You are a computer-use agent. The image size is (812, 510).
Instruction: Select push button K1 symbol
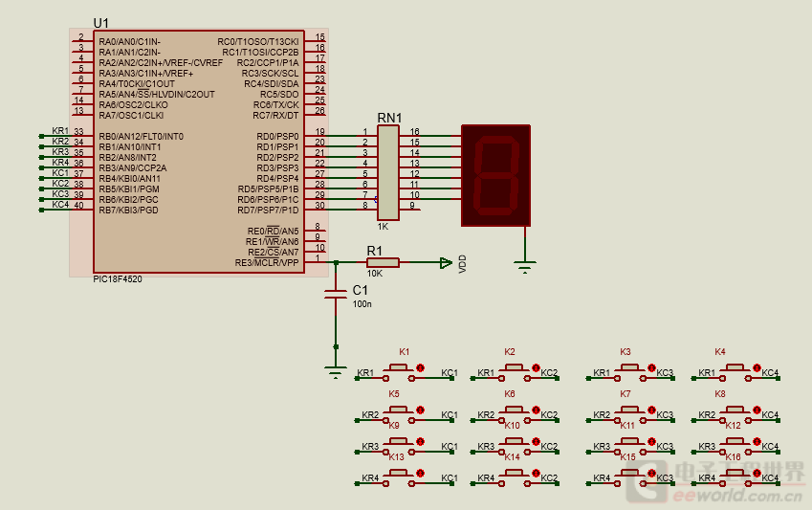coord(399,374)
